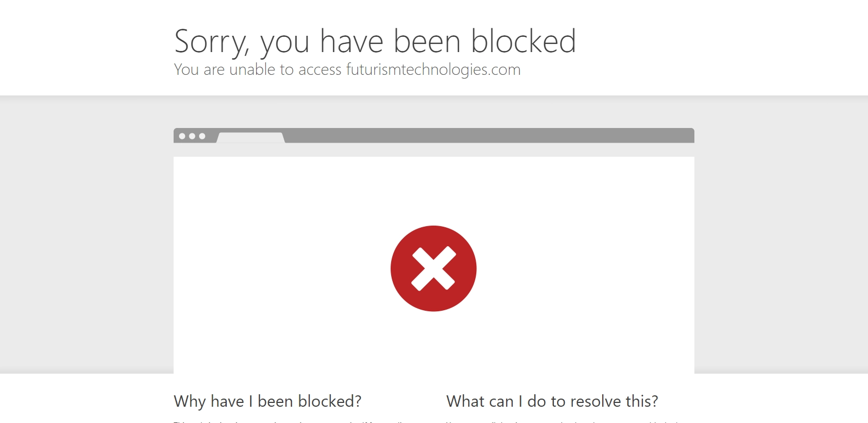The width and height of the screenshot is (868, 423).
Task: Click the word 'Why' in the left heading
Action: 190,401
